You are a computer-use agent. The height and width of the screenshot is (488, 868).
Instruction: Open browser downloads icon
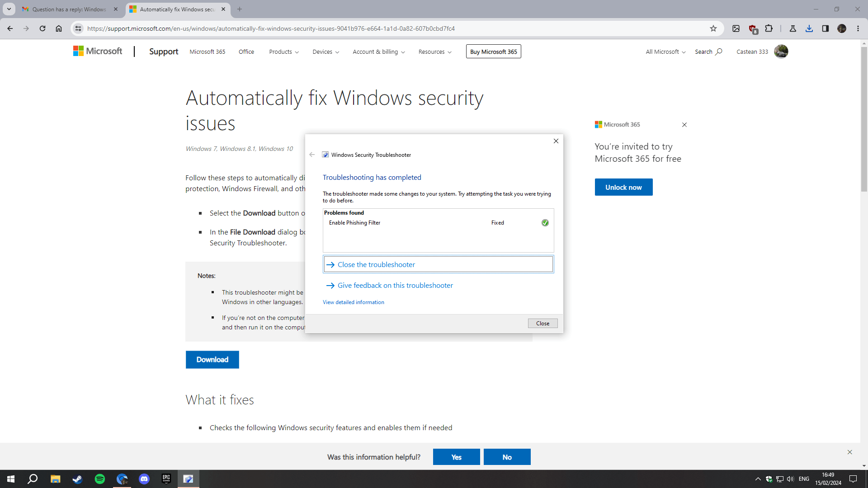[x=809, y=28]
